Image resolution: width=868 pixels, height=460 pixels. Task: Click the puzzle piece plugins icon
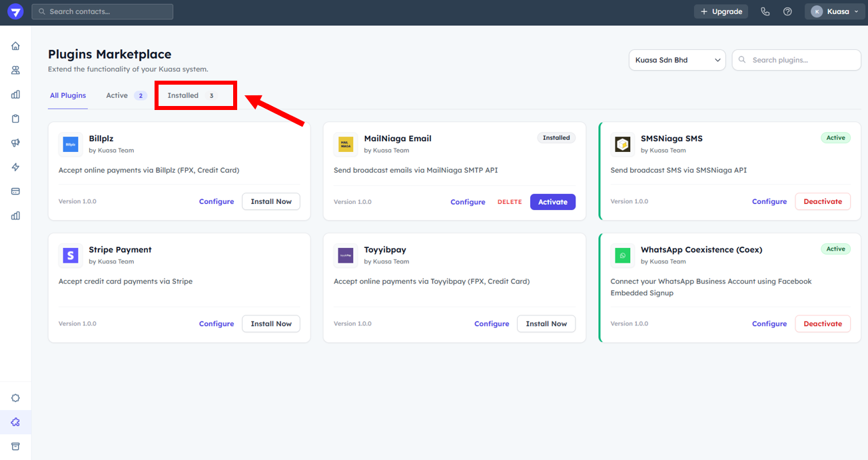pos(15,422)
